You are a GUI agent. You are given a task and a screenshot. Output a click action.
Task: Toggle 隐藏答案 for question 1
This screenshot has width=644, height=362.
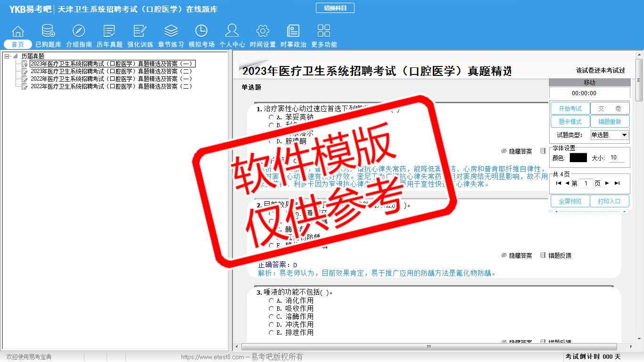tap(516, 151)
